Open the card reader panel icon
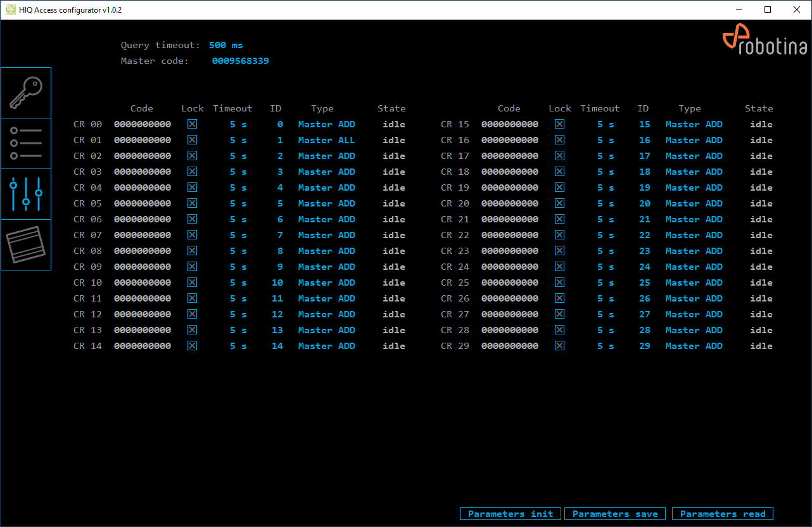812x527 pixels. (x=26, y=244)
